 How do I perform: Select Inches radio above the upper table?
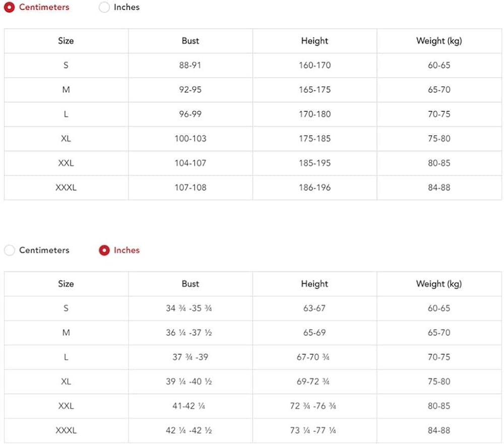point(104,8)
